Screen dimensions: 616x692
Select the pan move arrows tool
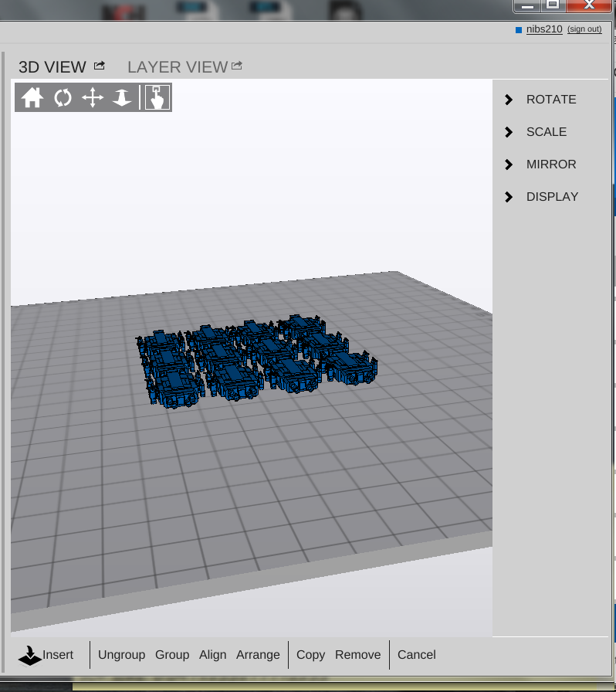coord(93,97)
